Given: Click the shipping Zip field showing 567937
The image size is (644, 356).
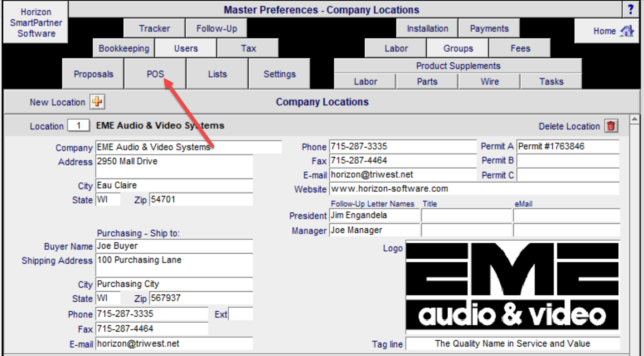Looking at the screenshot, I should click(x=201, y=298).
